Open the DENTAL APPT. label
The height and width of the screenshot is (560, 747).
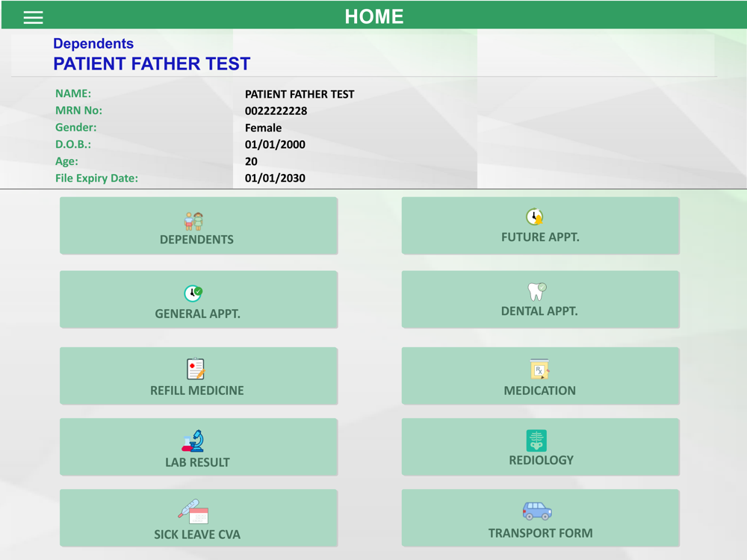[x=539, y=311]
